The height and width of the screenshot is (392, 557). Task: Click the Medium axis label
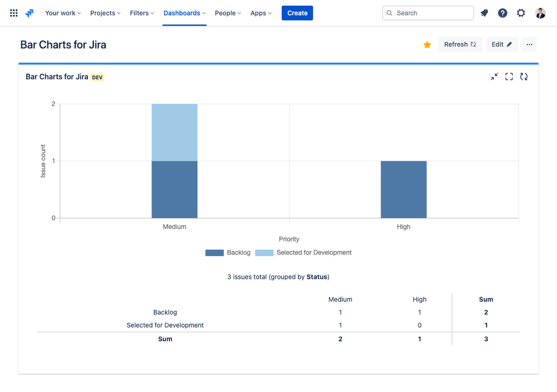175,227
